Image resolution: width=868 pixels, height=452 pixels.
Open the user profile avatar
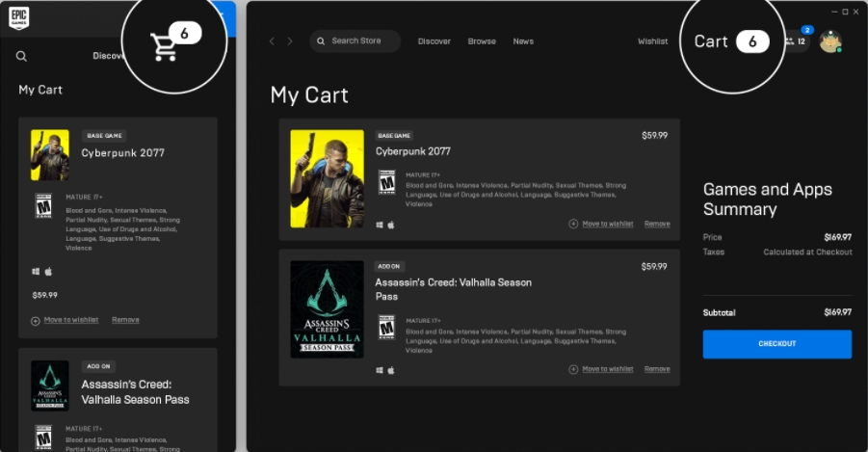click(829, 41)
